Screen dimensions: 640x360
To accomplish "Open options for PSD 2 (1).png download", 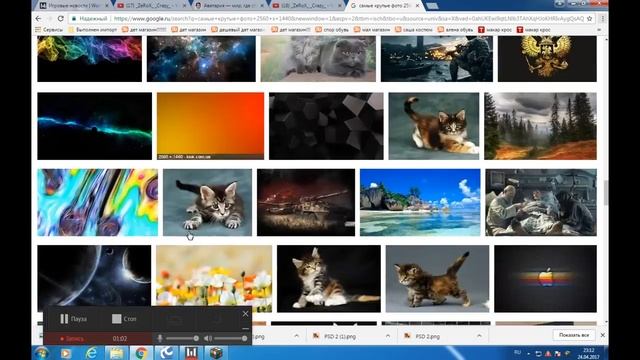I will [388, 336].
